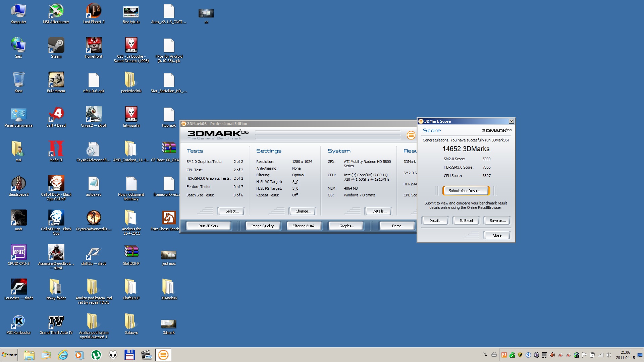Click Save as... in Score dialog
The height and width of the screenshot is (362, 644).
pos(497,221)
